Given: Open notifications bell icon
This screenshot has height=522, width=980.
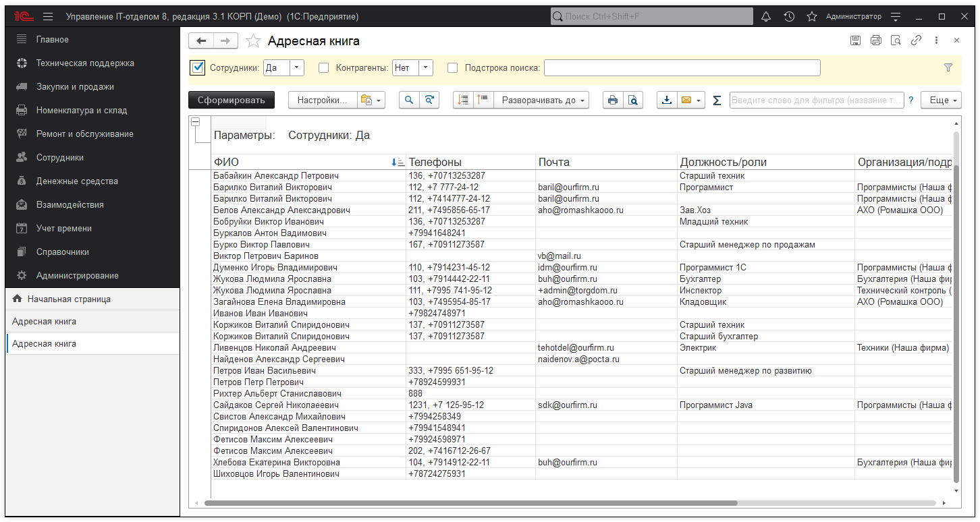Looking at the screenshot, I should pyautogui.click(x=765, y=16).
